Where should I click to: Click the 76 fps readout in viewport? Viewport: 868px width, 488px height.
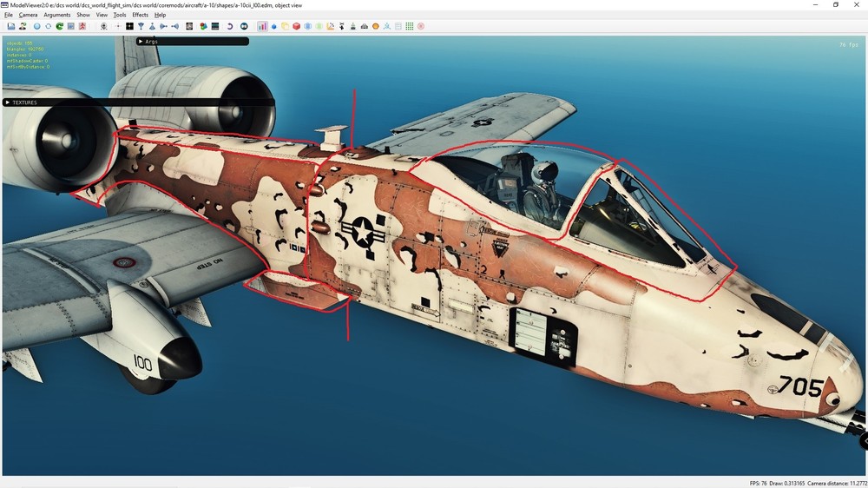tap(849, 45)
